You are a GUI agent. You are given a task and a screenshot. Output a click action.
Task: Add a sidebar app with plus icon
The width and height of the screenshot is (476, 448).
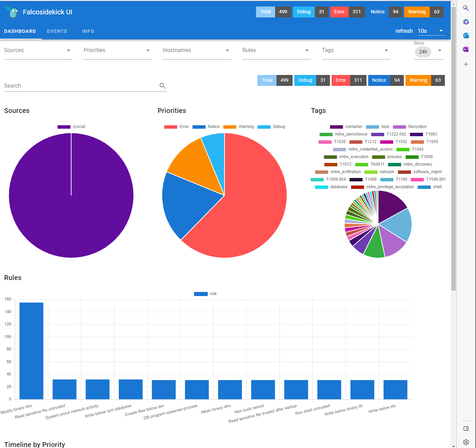[466, 64]
